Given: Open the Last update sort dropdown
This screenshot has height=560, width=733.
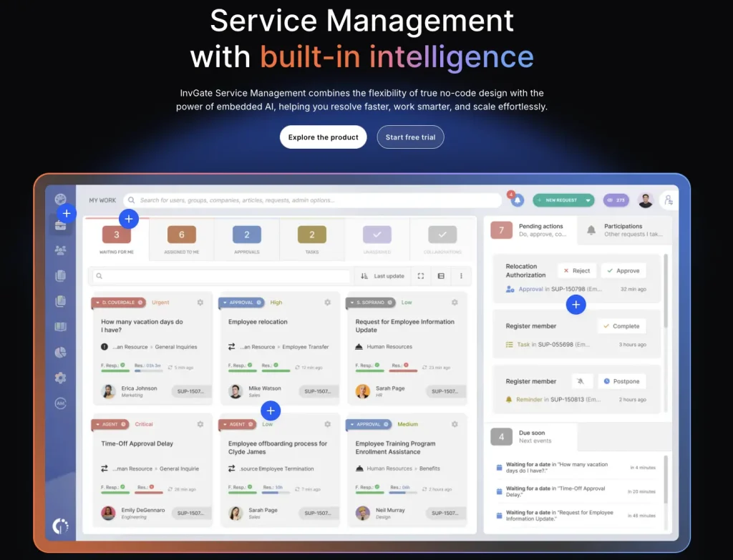Looking at the screenshot, I should pos(382,276).
